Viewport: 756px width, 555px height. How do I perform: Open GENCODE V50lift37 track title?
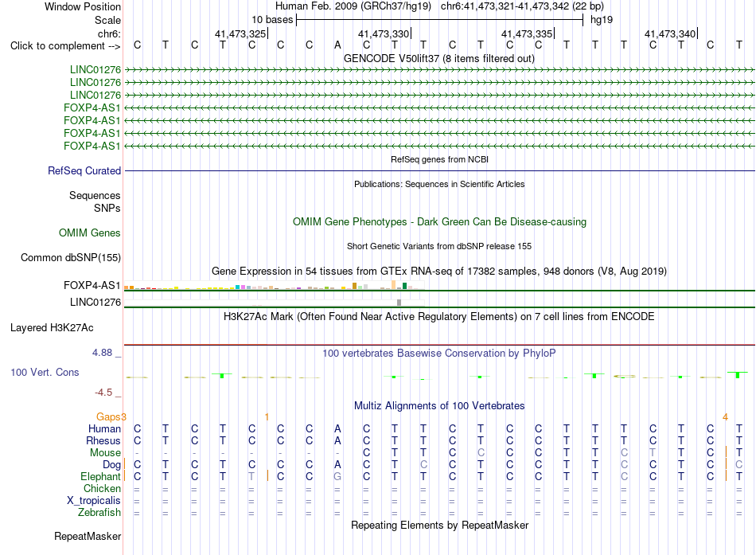pyautogui.click(x=438, y=58)
